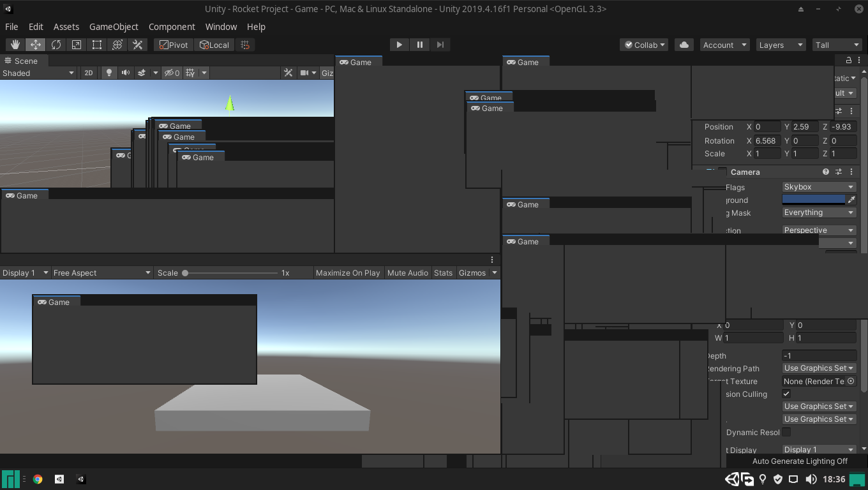Toggle scene lighting bulb

[109, 73]
